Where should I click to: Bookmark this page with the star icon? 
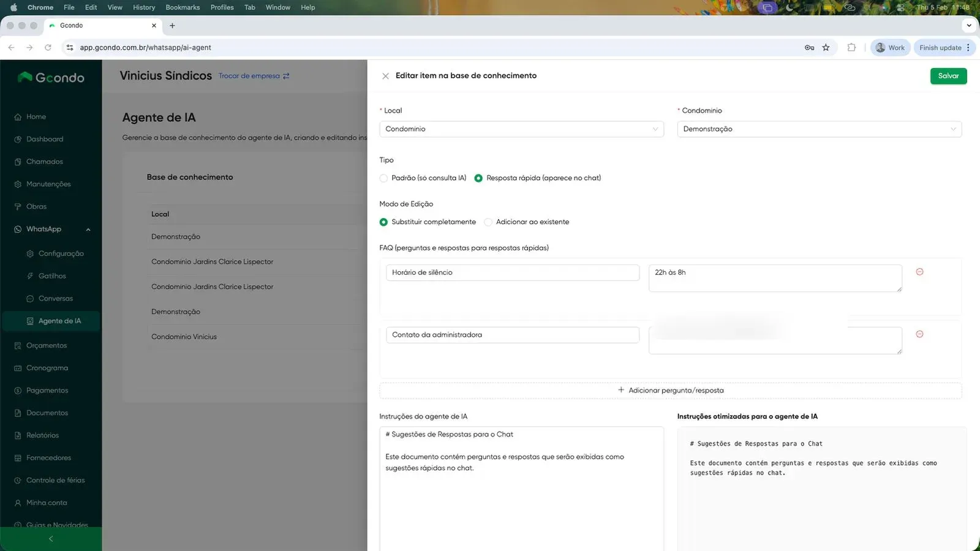pyautogui.click(x=826, y=48)
